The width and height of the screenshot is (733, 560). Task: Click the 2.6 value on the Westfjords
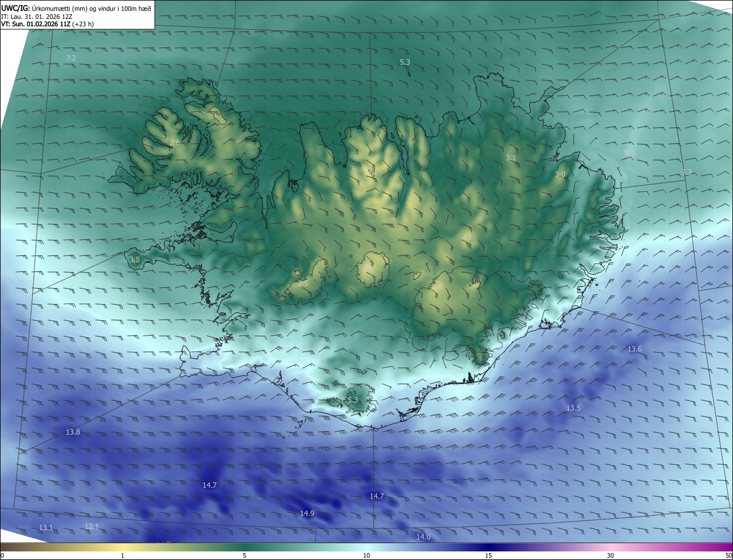click(175, 142)
